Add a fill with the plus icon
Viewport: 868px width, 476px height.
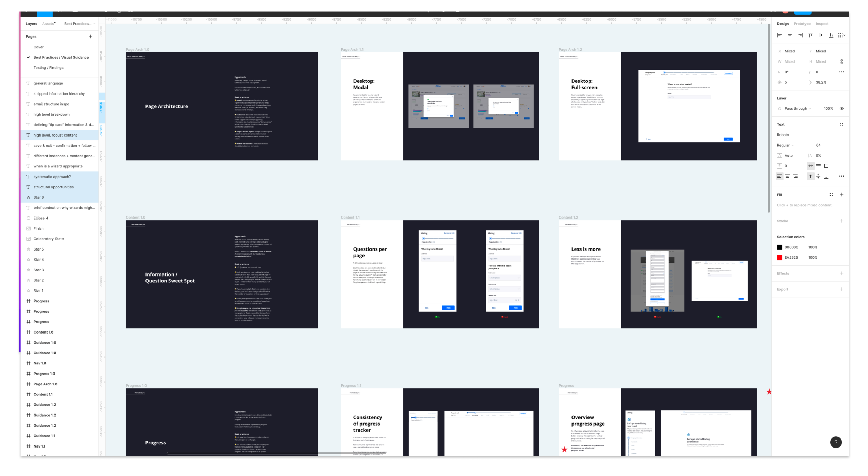842,195
